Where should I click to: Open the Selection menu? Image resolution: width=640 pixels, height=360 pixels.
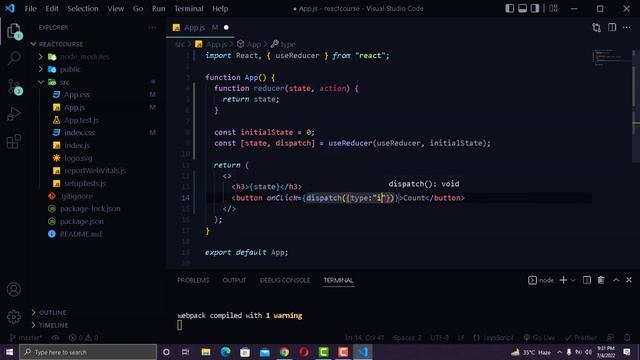(x=83, y=9)
